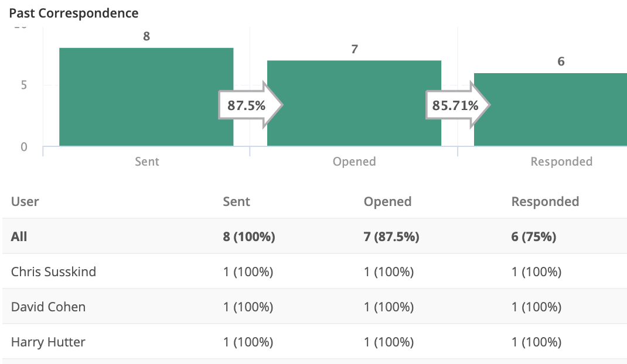This screenshot has width=627, height=364.
Task: Select the Sent bar in chart
Action: [146, 97]
